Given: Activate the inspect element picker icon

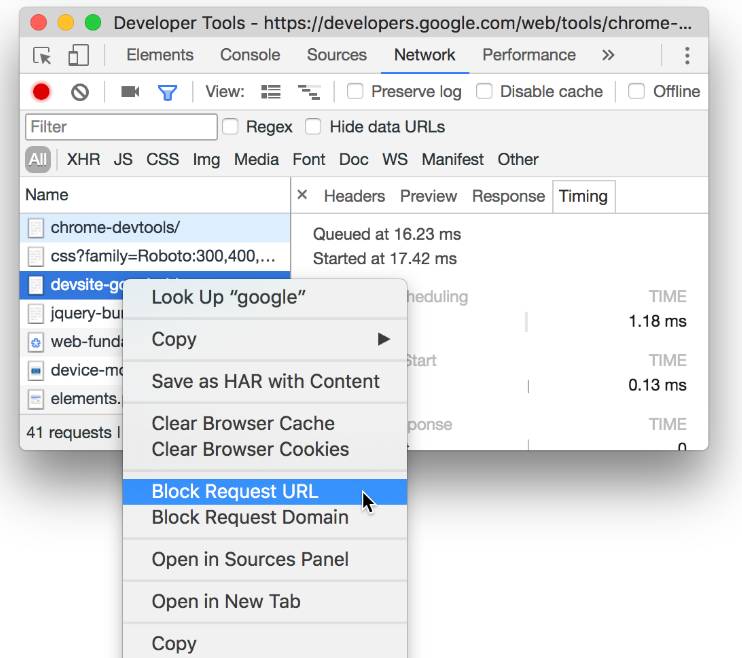Looking at the screenshot, I should coord(42,56).
